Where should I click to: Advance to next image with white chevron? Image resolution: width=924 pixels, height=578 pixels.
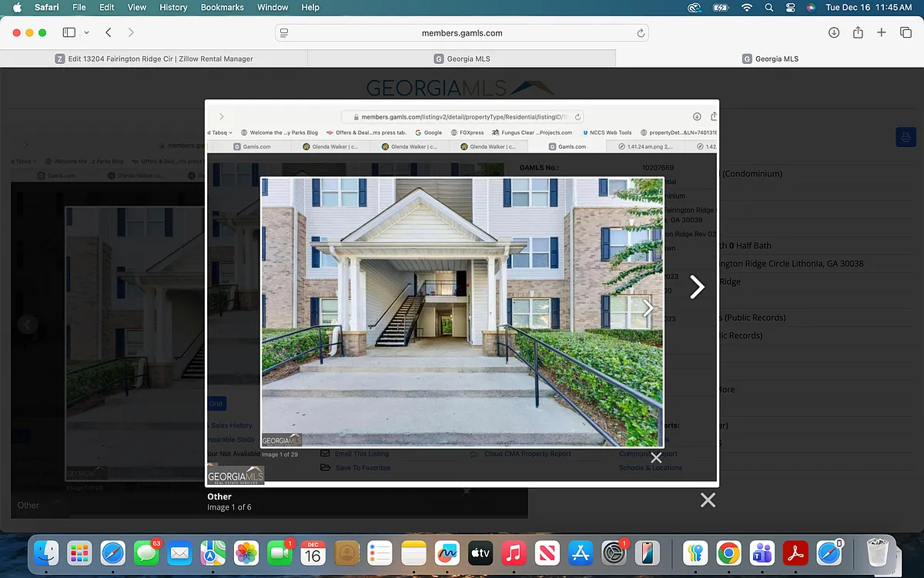[697, 287]
